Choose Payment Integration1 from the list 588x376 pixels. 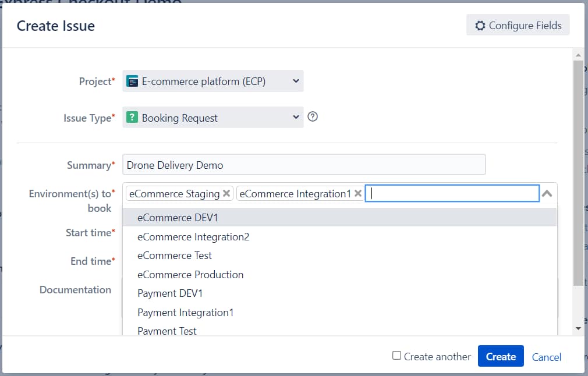pyautogui.click(x=185, y=312)
